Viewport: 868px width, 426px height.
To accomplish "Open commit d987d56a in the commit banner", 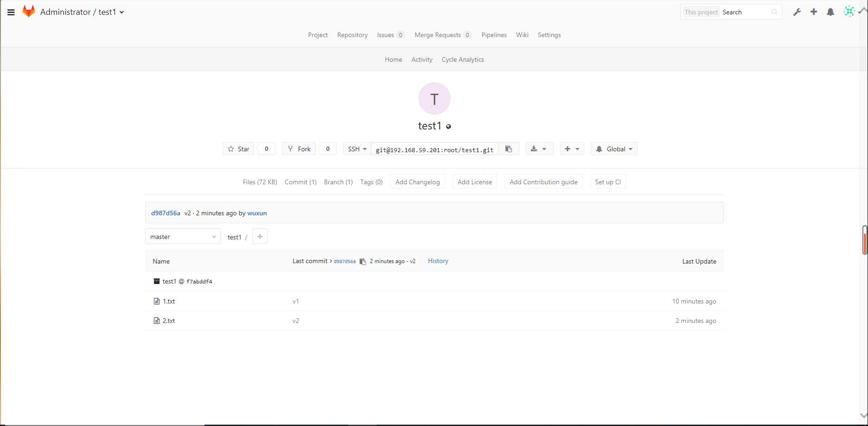I will pyautogui.click(x=166, y=213).
